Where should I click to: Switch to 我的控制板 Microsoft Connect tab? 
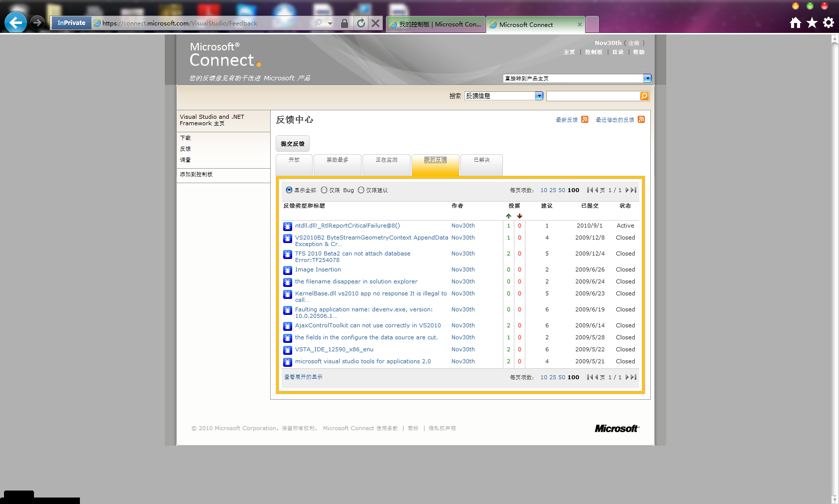click(x=435, y=24)
